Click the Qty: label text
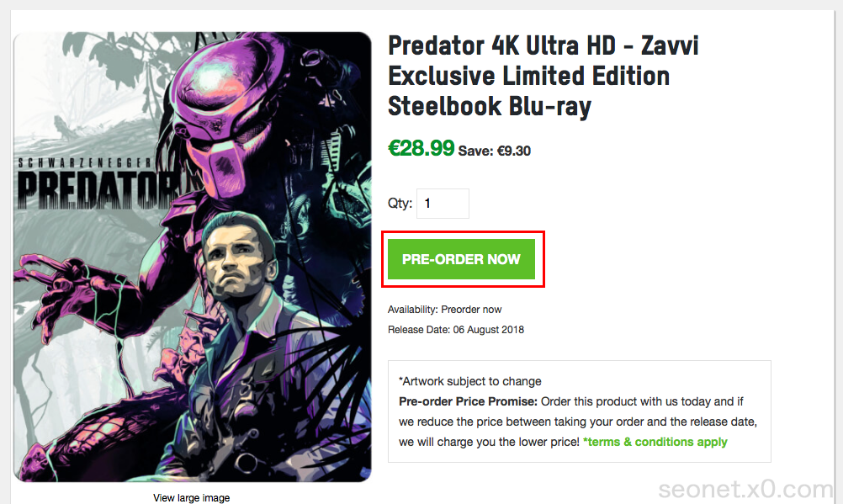Screen dimensions: 843x504 pos(400,204)
